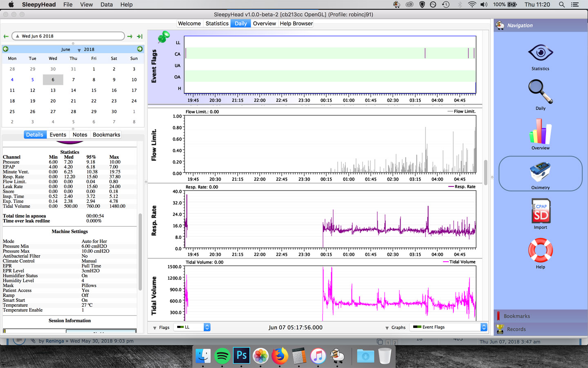Image resolution: width=588 pixels, height=368 pixels.
Task: Open Spotify from the Dock
Action: point(222,356)
